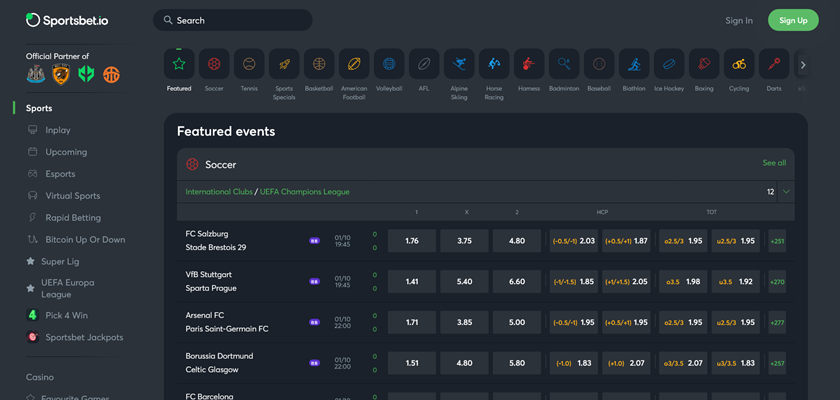This screenshot has width=840, height=400.
Task: Expand the 12 events count dropdown
Action: [x=786, y=191]
